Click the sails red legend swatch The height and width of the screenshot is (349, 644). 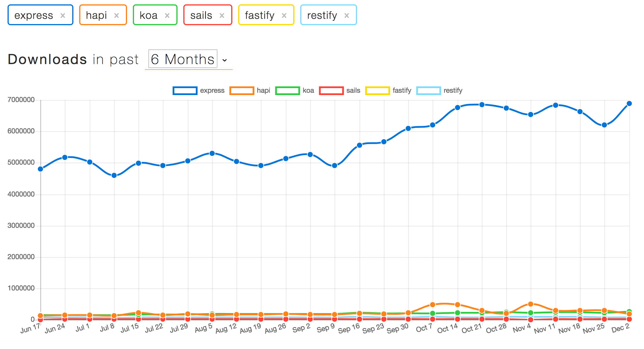coord(331,91)
